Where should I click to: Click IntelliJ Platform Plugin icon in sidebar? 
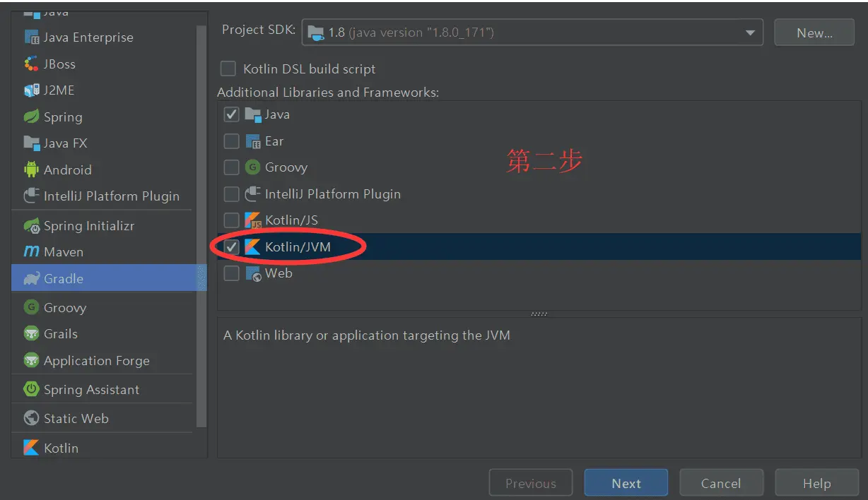pyautogui.click(x=31, y=196)
